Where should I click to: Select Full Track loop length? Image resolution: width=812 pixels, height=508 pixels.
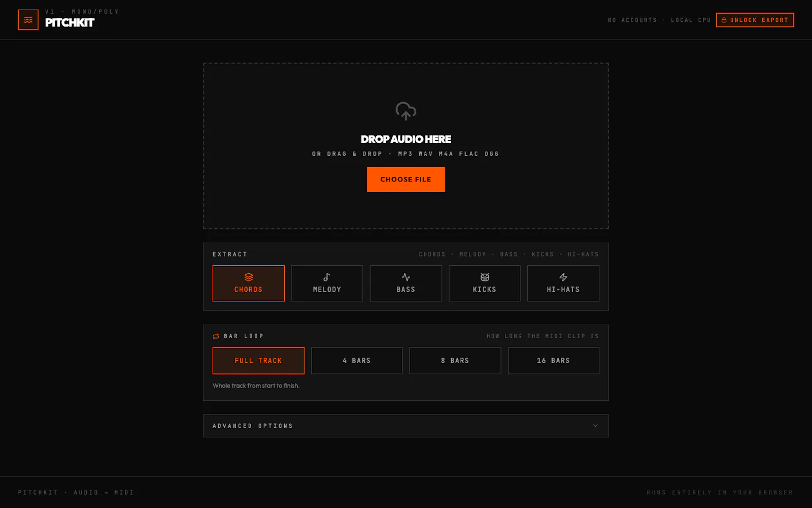258,361
